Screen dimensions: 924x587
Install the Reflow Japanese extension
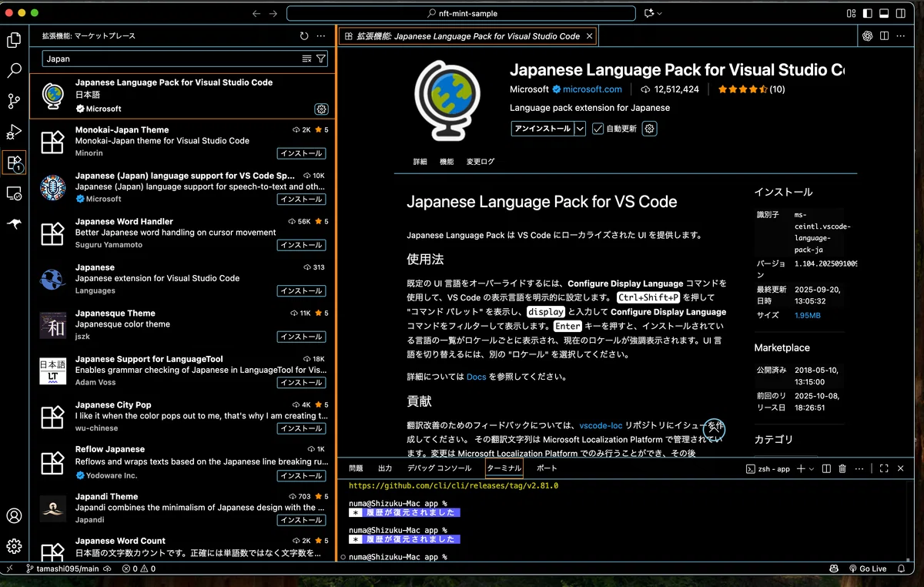click(x=301, y=475)
